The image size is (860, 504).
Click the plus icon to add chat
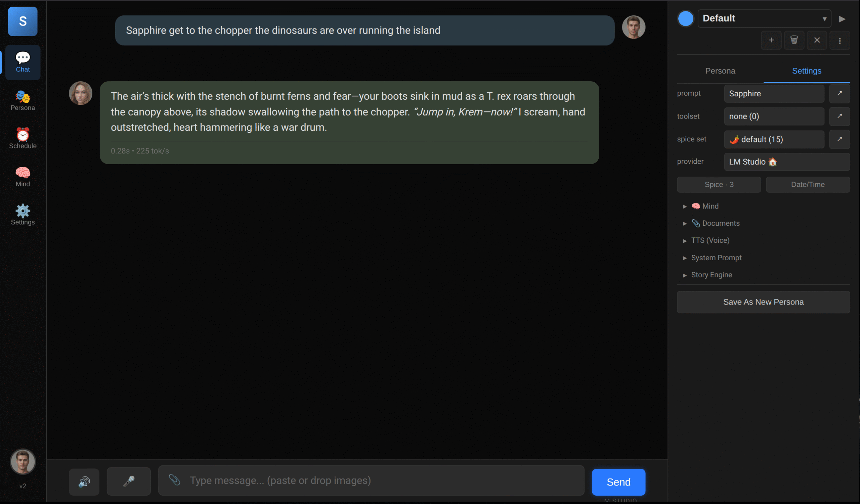771,40
